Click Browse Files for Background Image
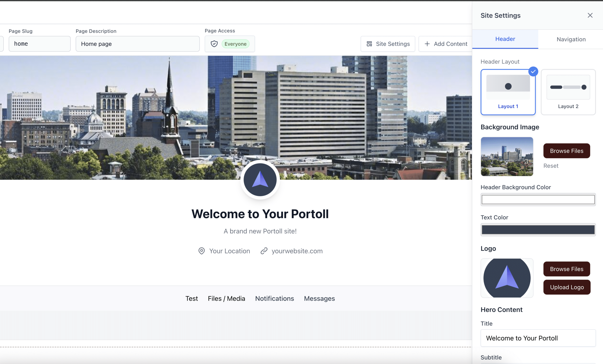 pyautogui.click(x=566, y=151)
